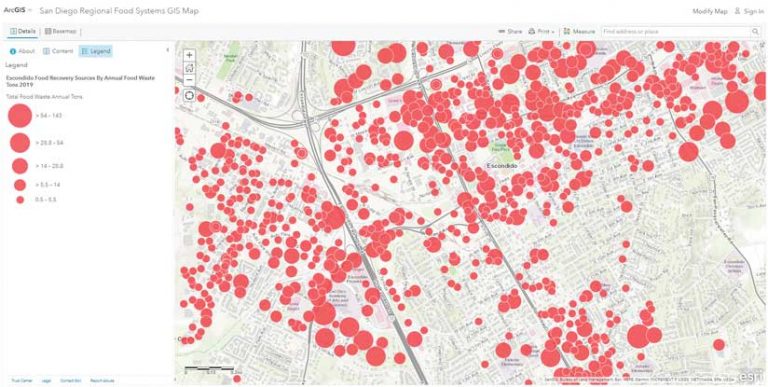Focus the Find address or place field
The image size is (768, 387).
676,31
